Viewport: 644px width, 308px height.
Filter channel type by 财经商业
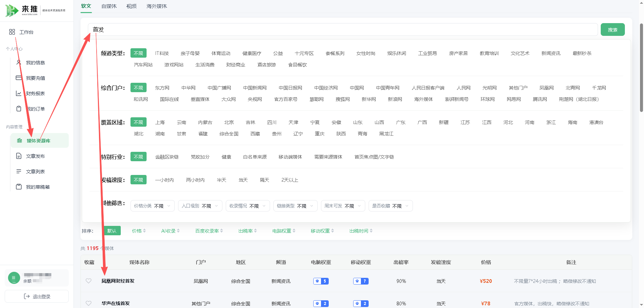[x=236, y=65]
